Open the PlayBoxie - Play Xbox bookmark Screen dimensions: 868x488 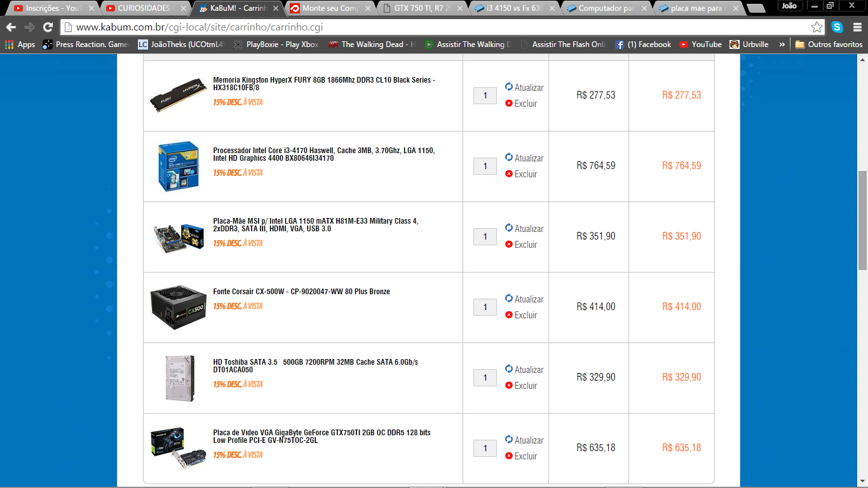276,44
